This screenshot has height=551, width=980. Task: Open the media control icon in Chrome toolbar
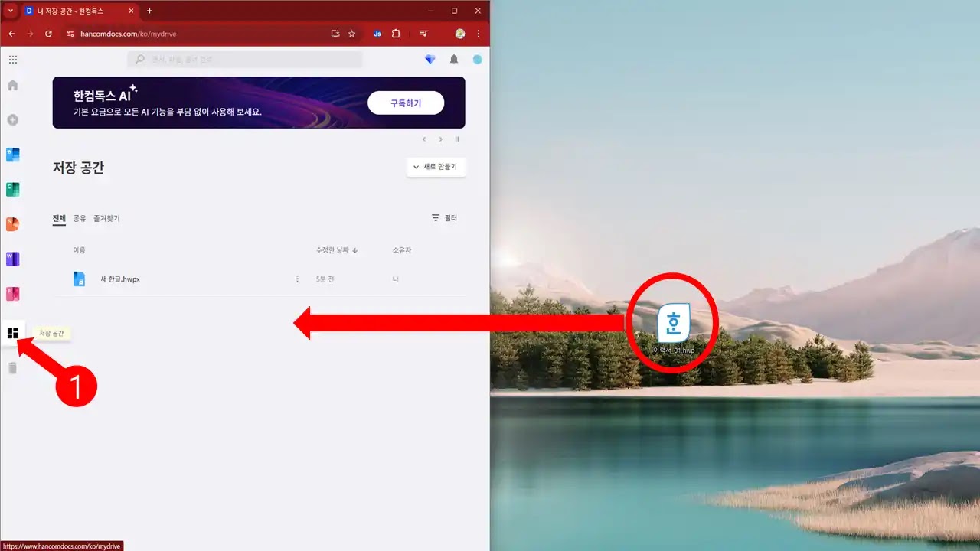point(423,34)
